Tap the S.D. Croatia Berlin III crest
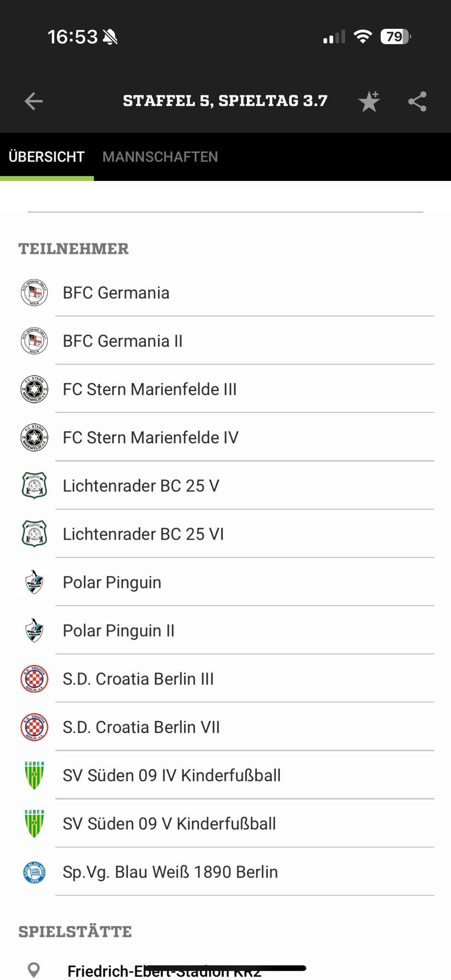This screenshot has height=980, width=451. [34, 679]
